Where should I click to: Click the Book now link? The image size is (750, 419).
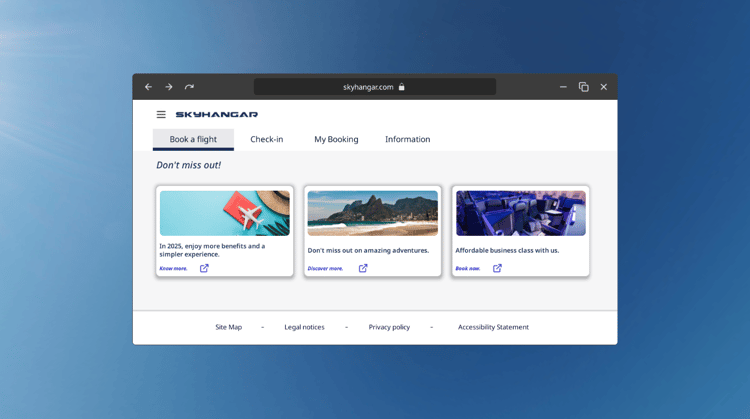468,268
